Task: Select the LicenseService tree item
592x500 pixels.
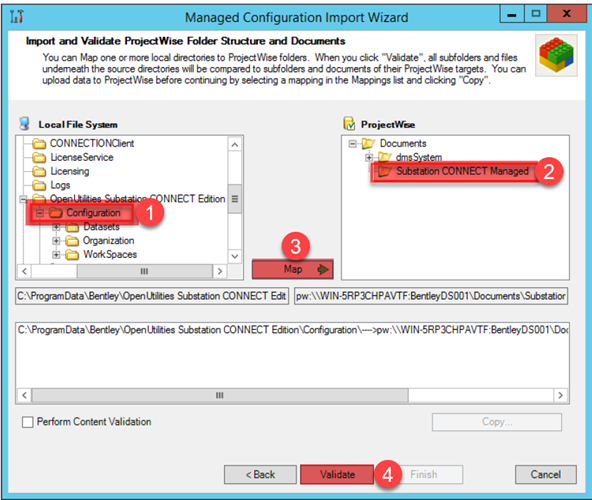Action: tap(82, 157)
